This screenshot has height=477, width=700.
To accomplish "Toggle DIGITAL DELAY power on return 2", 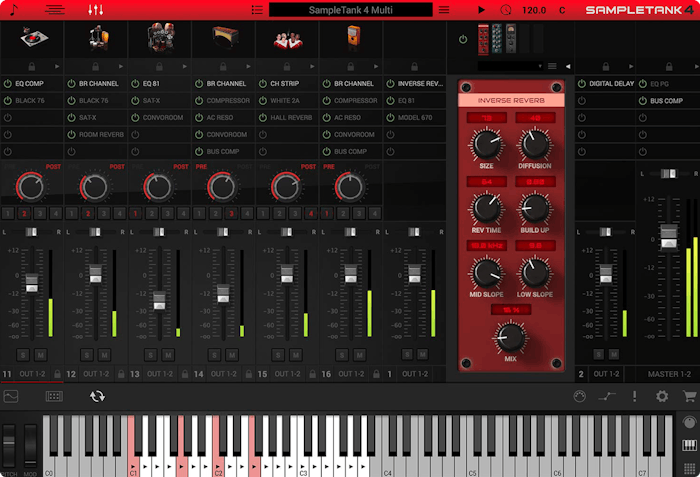I will click(x=582, y=84).
